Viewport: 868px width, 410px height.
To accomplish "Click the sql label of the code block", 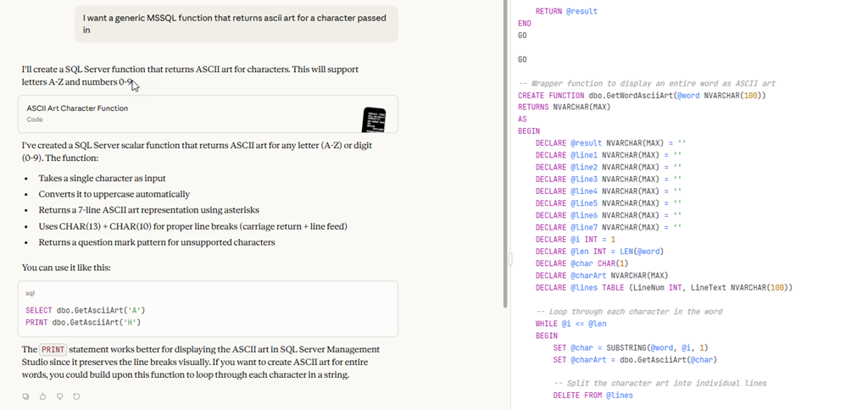I will coord(31,292).
